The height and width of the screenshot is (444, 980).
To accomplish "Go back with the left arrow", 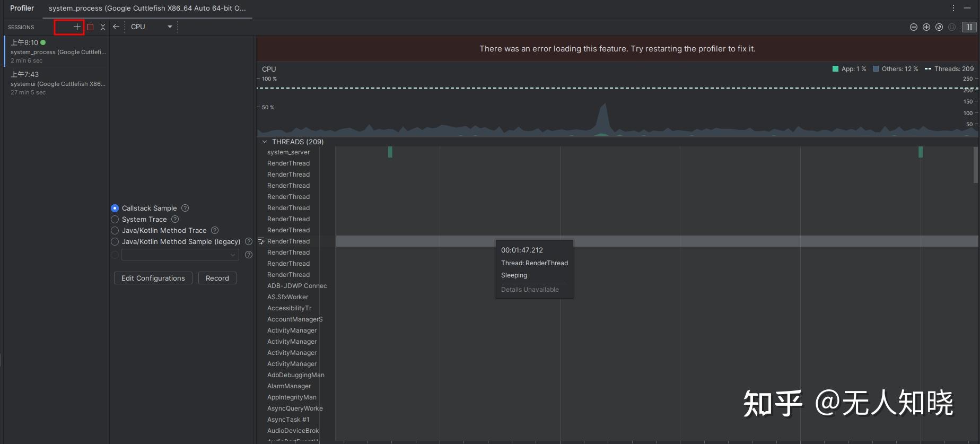I will point(116,27).
